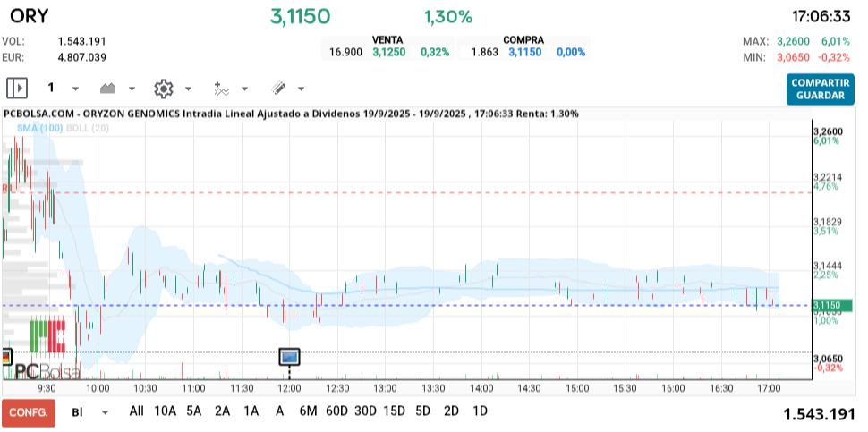Screen dimensions: 868x432
Task: Expand the chart type dropdown arrow
Action: point(132,89)
